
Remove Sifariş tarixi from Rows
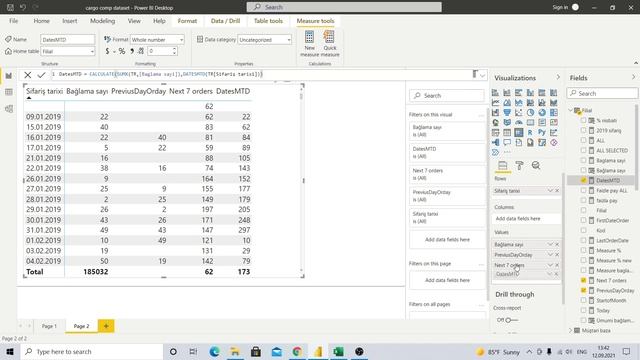click(x=557, y=191)
